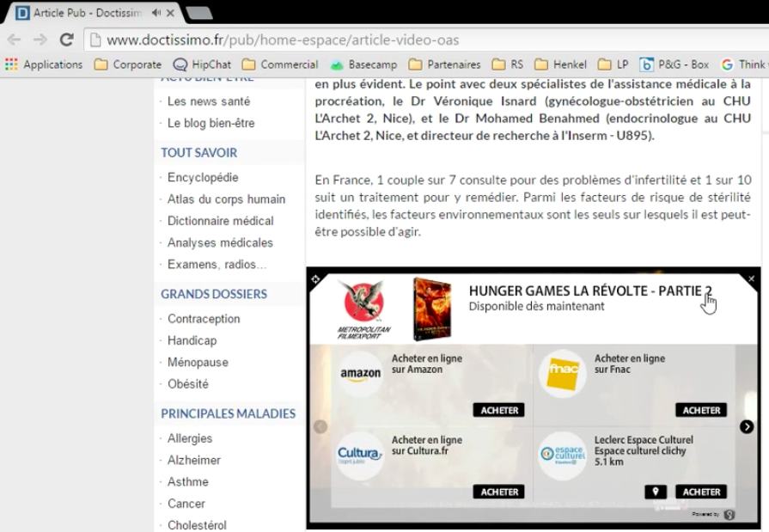Click the "Acheter en ligne sur Amazon" text
Image resolution: width=769 pixels, height=532 pixels.
tap(427, 364)
